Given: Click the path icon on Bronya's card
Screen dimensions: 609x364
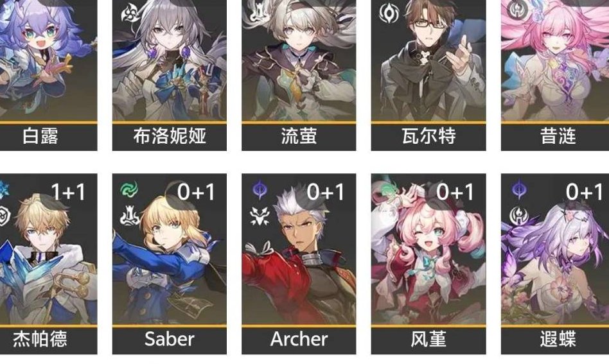Looking at the screenshot, I should 130,13.
